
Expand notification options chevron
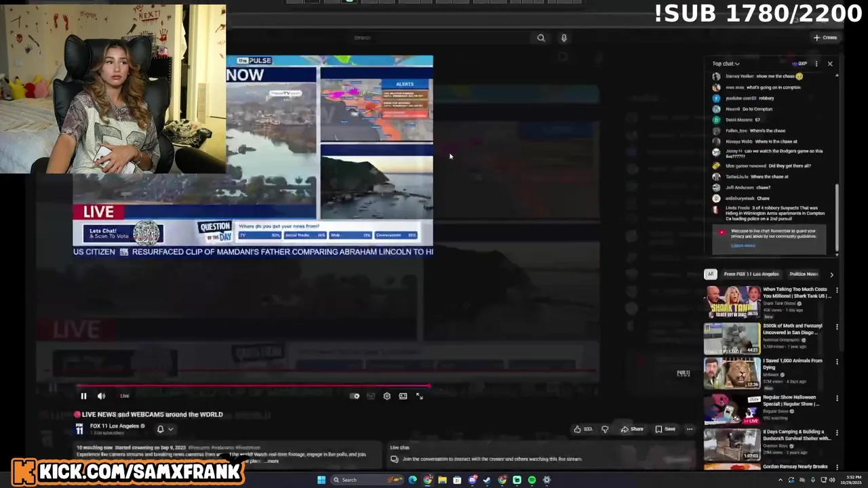click(x=171, y=429)
